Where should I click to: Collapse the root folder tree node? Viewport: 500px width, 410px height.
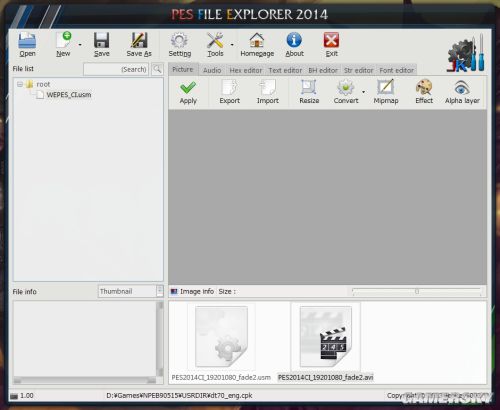[x=20, y=84]
